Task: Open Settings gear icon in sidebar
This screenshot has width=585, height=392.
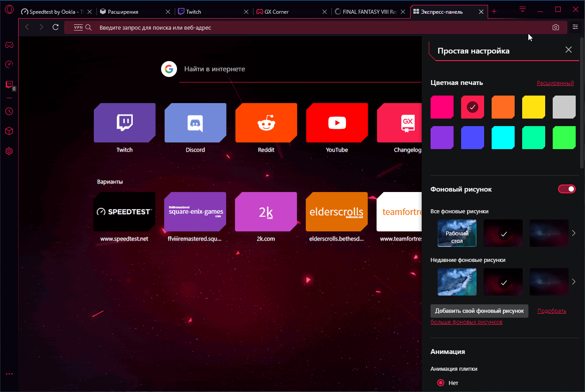Action: click(9, 151)
